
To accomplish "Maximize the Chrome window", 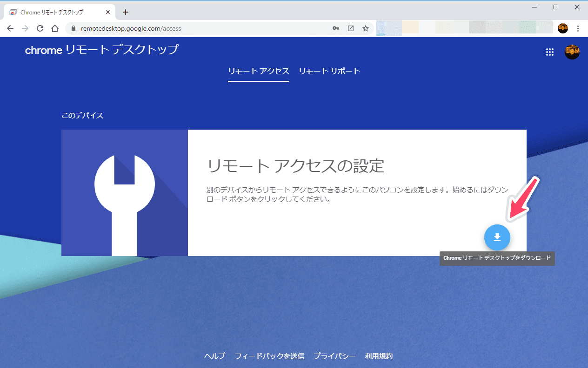I will 556,7.
